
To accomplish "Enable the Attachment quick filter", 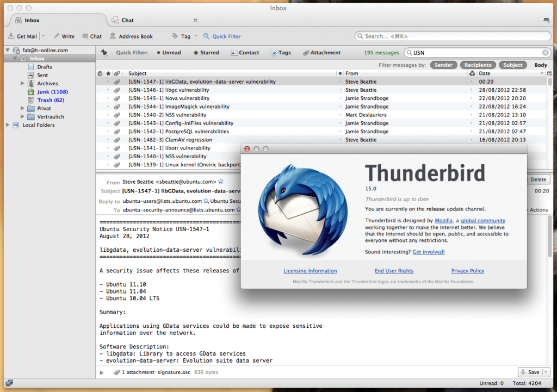I will click(321, 52).
